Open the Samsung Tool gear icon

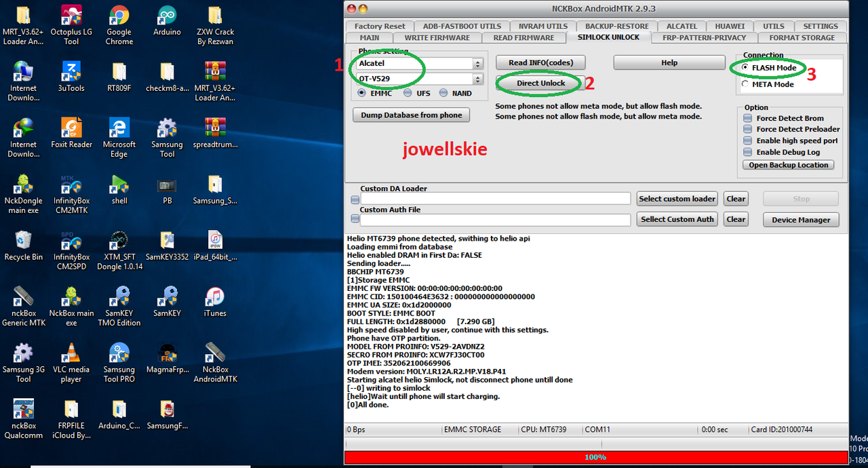167,138
